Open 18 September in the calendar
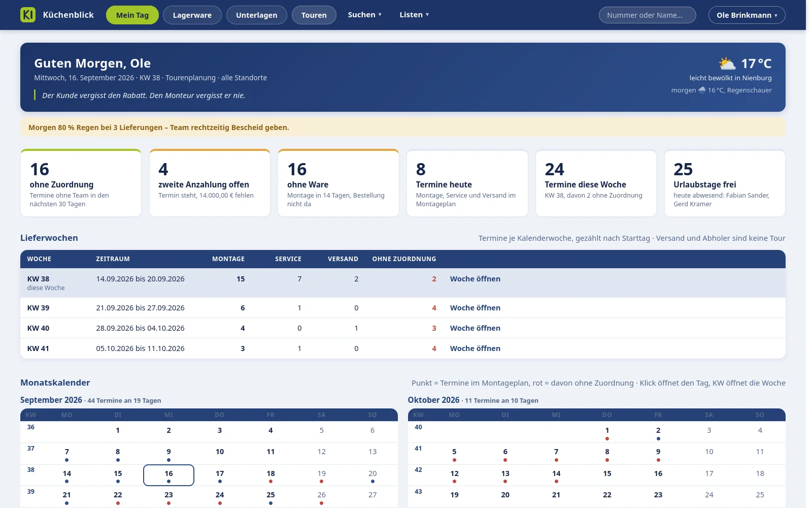This screenshot has width=812, height=508. point(270,475)
